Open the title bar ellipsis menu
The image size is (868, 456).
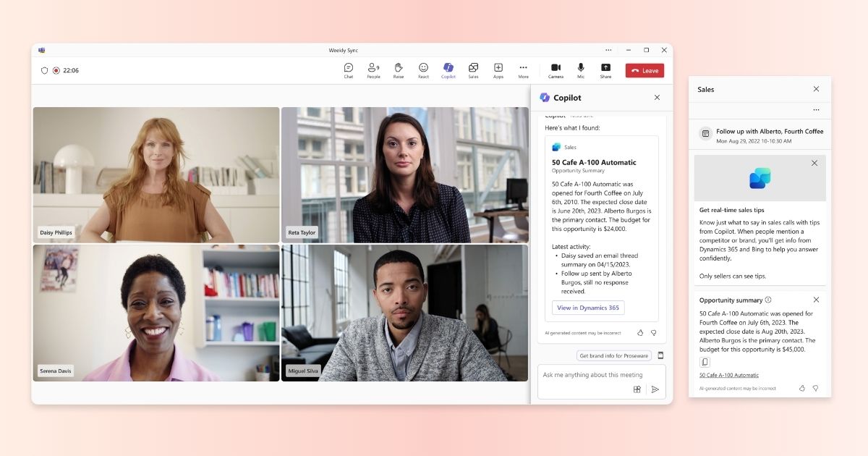(608, 50)
